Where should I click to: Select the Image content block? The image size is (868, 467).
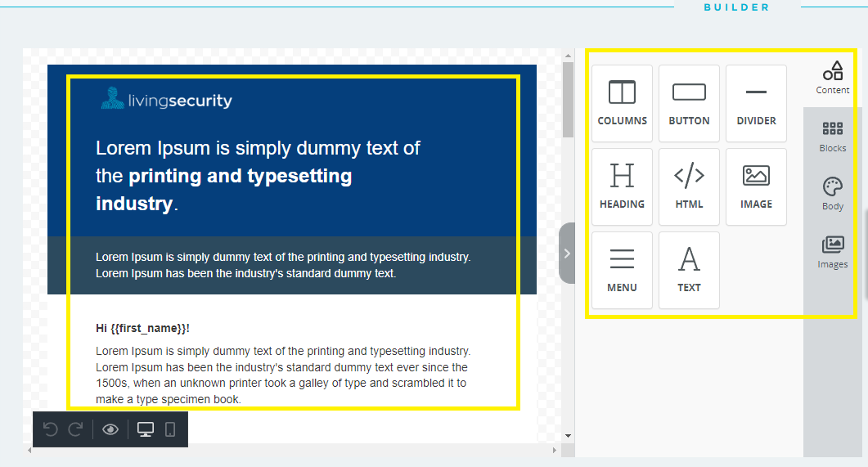click(x=756, y=186)
